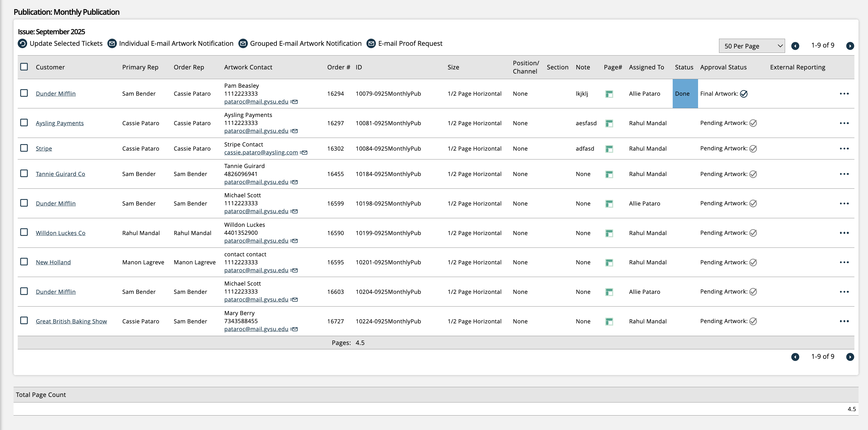Click cassie.pataro@aysling.com email link

pos(261,152)
